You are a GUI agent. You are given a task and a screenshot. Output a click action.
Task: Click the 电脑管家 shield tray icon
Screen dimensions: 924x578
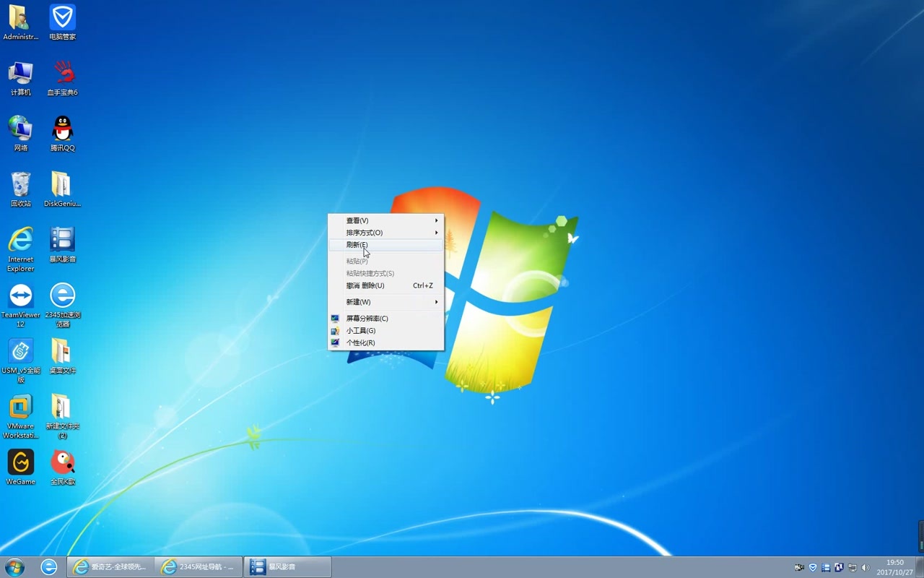(813, 567)
